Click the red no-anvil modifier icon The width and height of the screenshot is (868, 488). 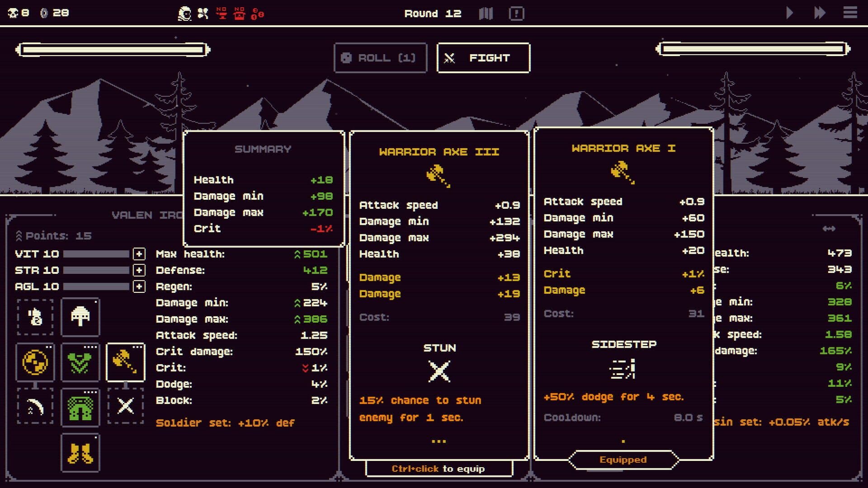click(221, 13)
